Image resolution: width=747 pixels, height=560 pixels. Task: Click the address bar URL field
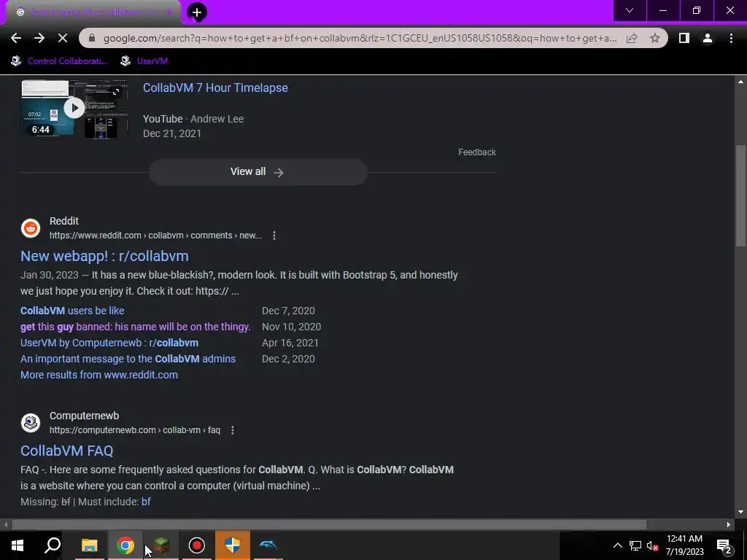(360, 38)
